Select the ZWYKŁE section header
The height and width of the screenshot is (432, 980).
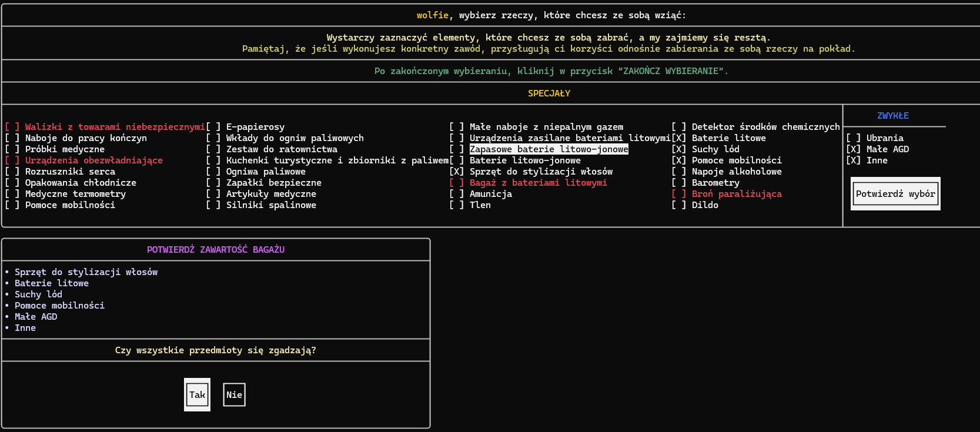(x=893, y=116)
